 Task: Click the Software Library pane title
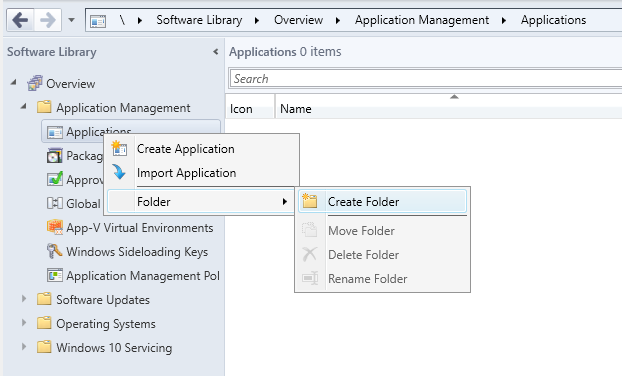click(52, 52)
